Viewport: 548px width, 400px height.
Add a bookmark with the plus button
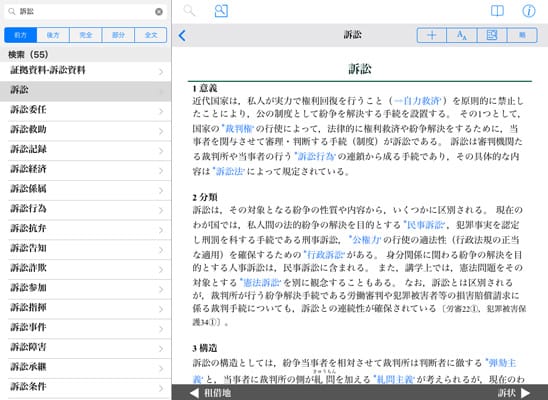point(432,35)
